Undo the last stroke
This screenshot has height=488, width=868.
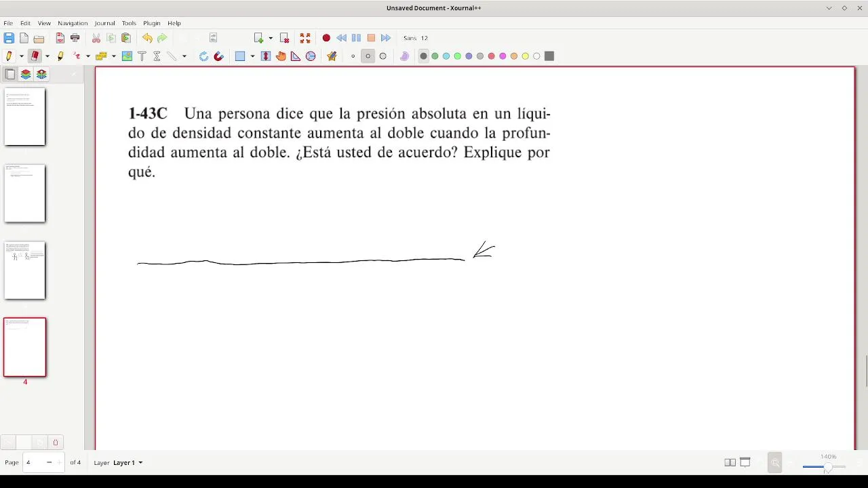click(147, 38)
